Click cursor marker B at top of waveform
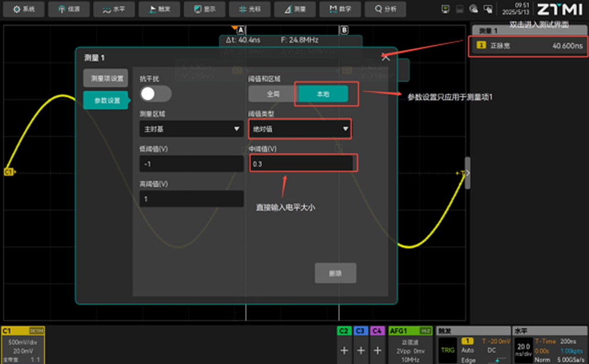 pyautogui.click(x=343, y=29)
